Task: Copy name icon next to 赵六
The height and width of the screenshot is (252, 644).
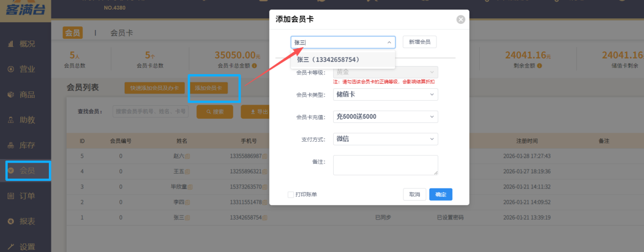Action: point(187,156)
